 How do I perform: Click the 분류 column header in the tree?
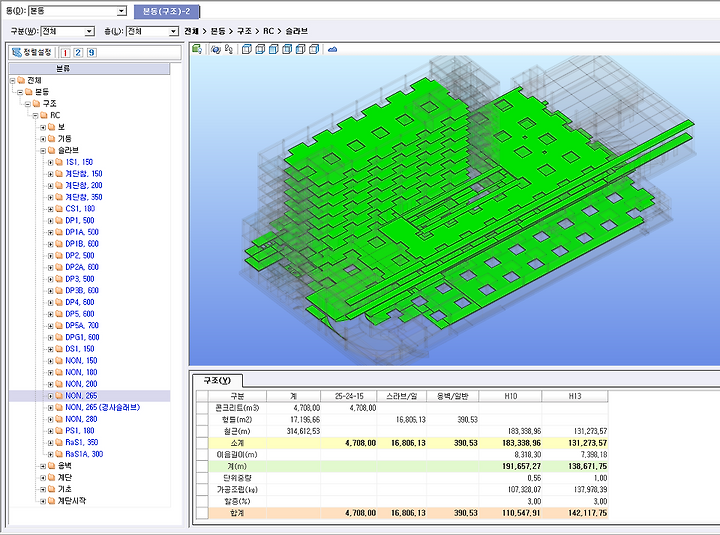point(90,68)
